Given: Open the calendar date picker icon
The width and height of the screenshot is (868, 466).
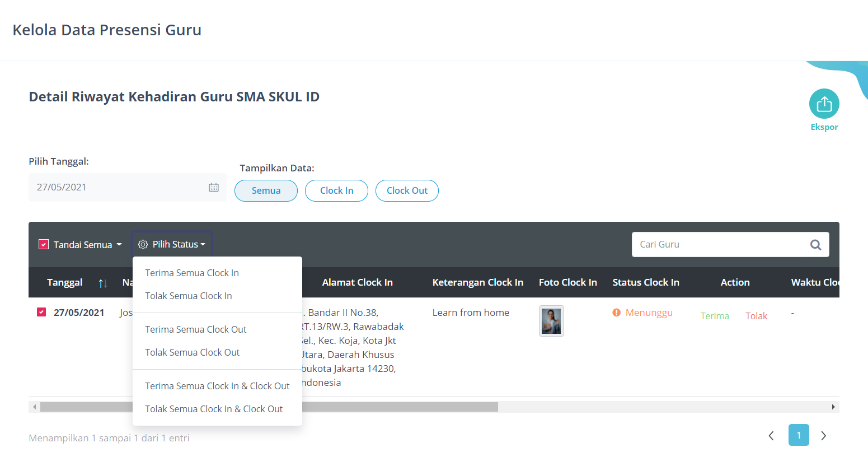Looking at the screenshot, I should pyautogui.click(x=214, y=188).
